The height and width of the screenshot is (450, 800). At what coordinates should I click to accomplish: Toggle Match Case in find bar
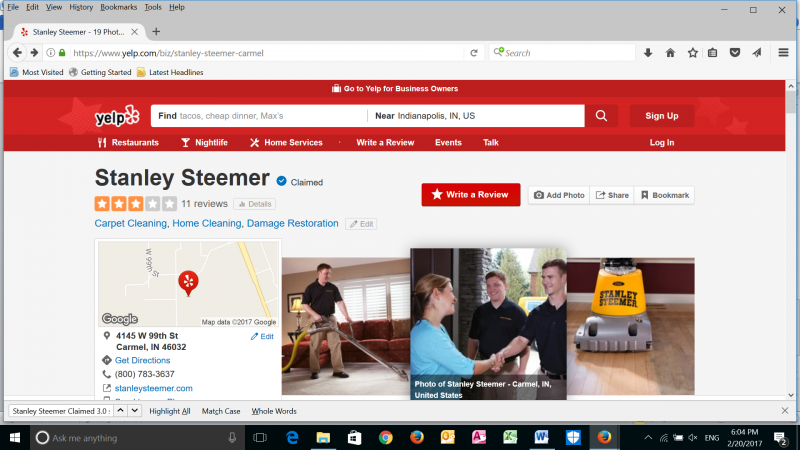coord(221,411)
